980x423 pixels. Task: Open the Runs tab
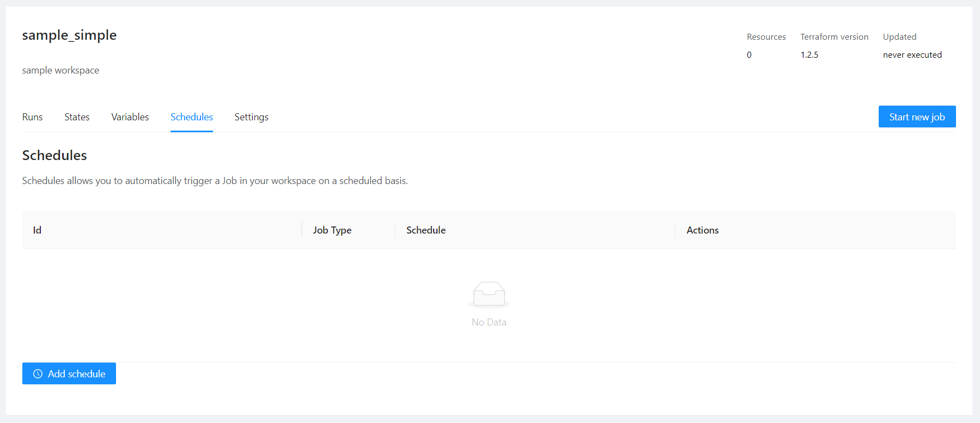[x=32, y=117]
